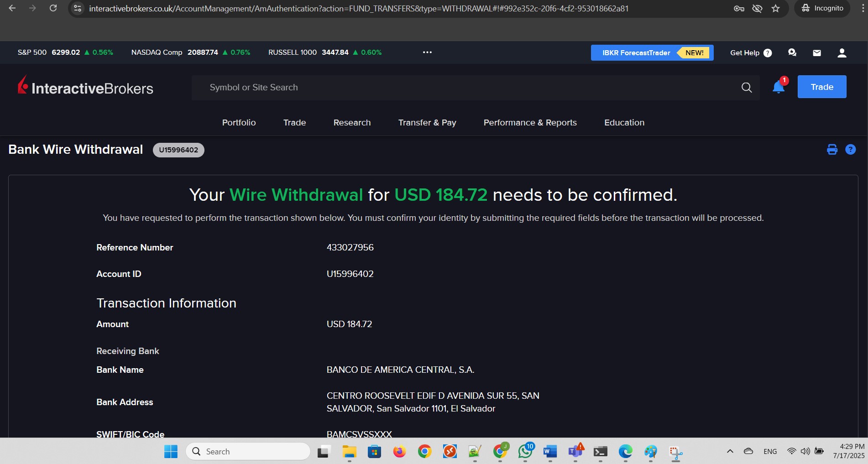Click the Windows taskbar Search box
Image resolution: width=868 pixels, height=464 pixels.
tap(248, 451)
